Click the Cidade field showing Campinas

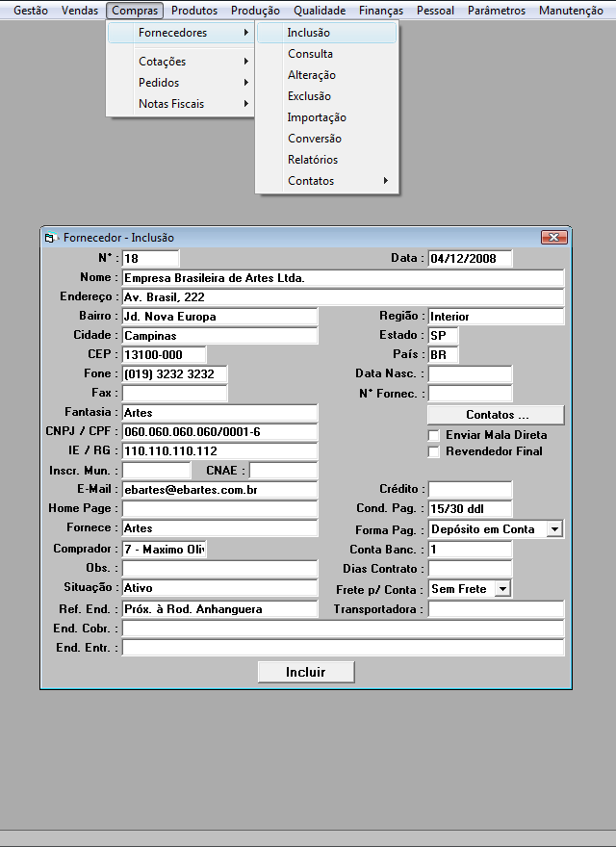click(x=219, y=336)
